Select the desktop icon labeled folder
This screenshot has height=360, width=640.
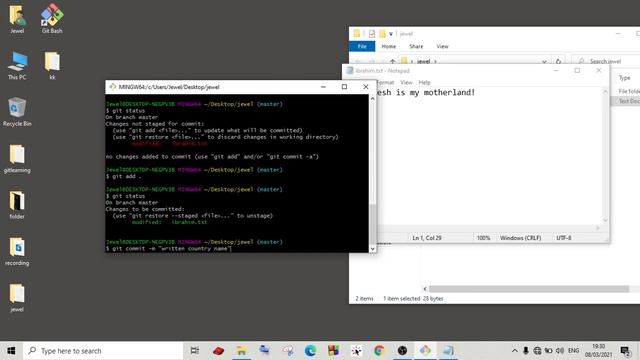point(17,205)
